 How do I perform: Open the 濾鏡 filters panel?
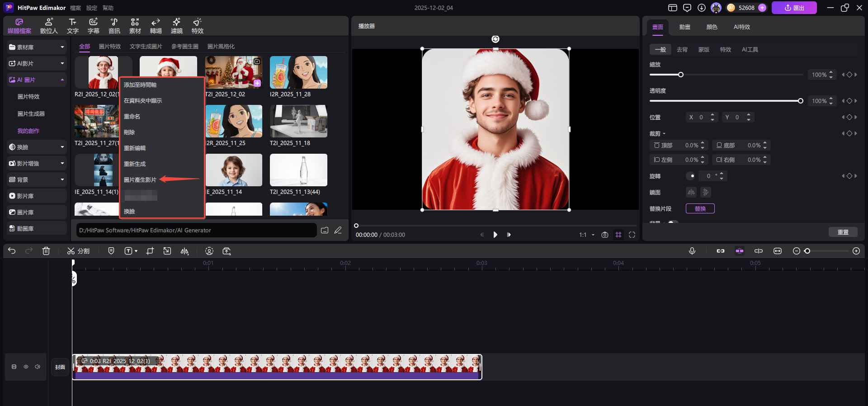(x=176, y=26)
